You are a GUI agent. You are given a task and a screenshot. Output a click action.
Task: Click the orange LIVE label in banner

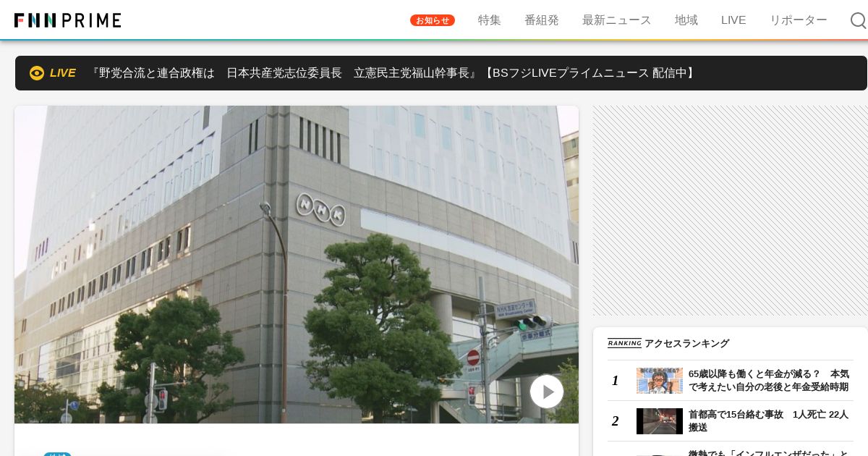pos(63,73)
